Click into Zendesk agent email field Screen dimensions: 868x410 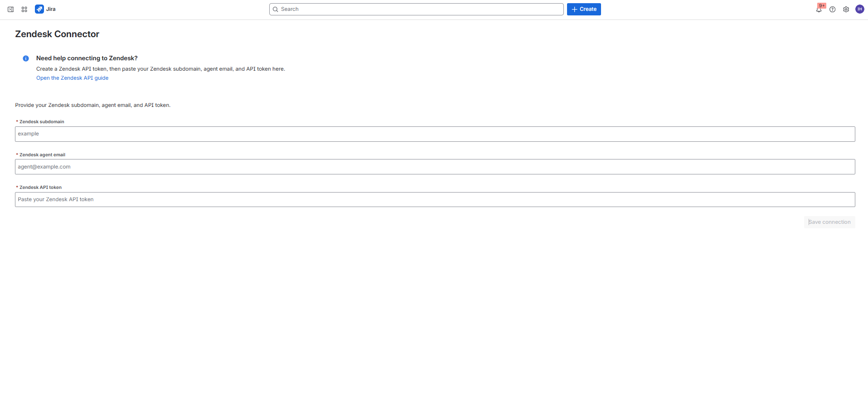[435, 167]
